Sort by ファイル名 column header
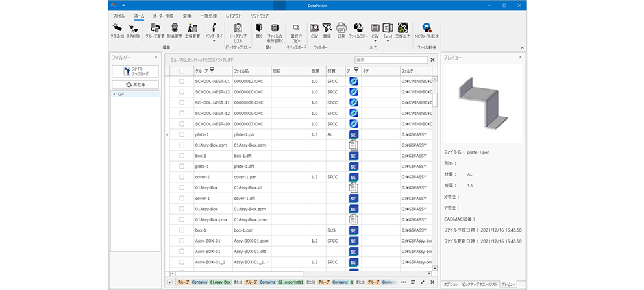The height and width of the screenshot is (290, 644). pyautogui.click(x=251, y=71)
